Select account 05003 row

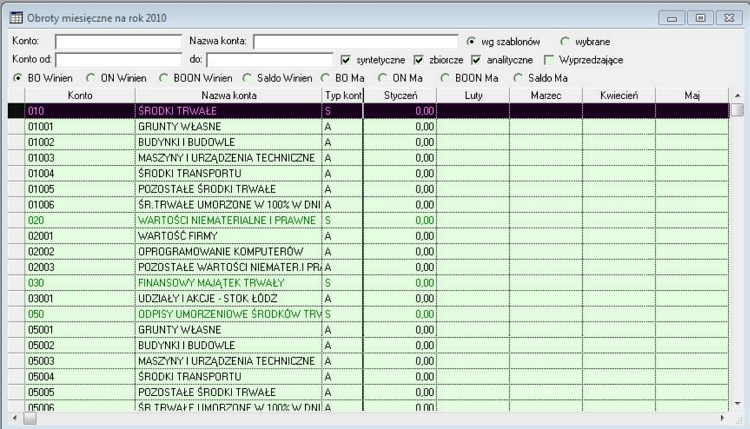(368, 361)
